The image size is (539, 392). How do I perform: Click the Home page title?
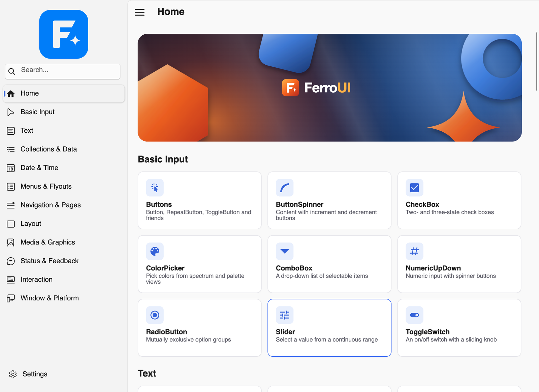pos(171,12)
